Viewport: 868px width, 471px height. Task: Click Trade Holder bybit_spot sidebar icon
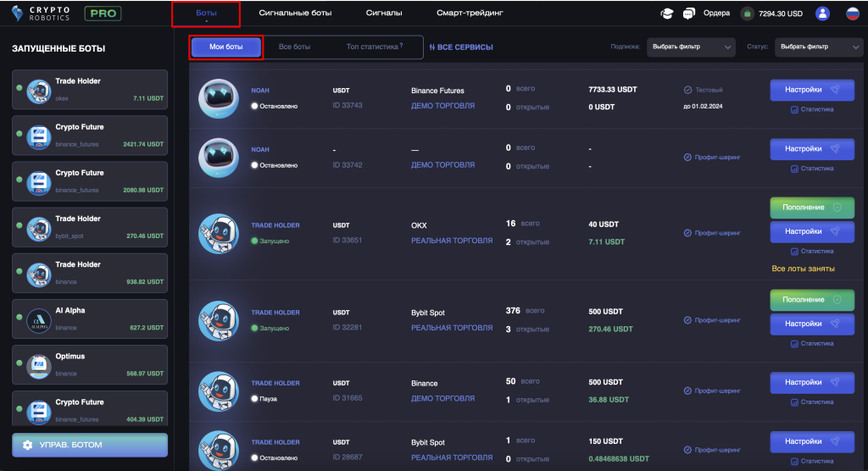(x=39, y=229)
